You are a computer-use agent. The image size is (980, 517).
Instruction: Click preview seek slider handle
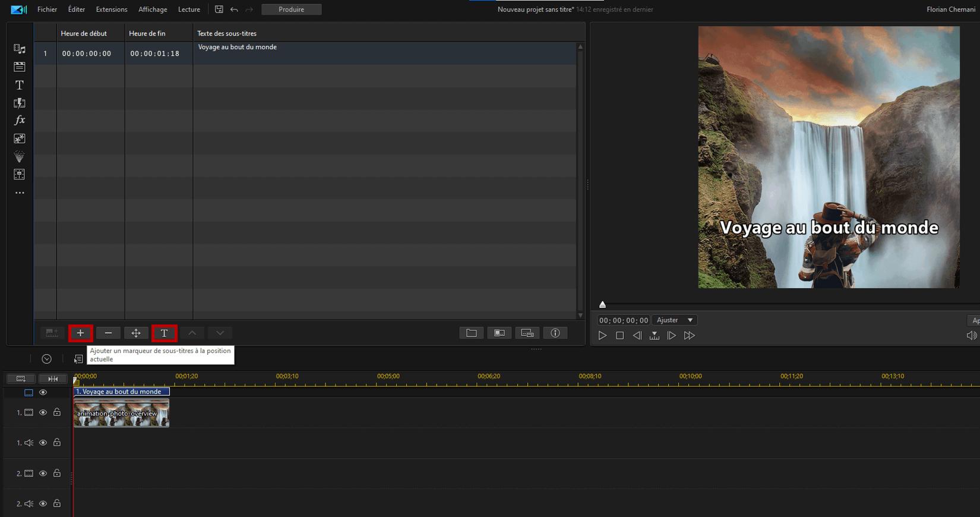click(x=602, y=304)
